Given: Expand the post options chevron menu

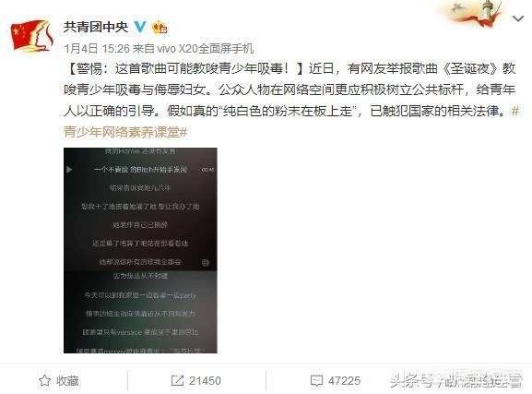Looking at the screenshot, I should coord(518,18).
